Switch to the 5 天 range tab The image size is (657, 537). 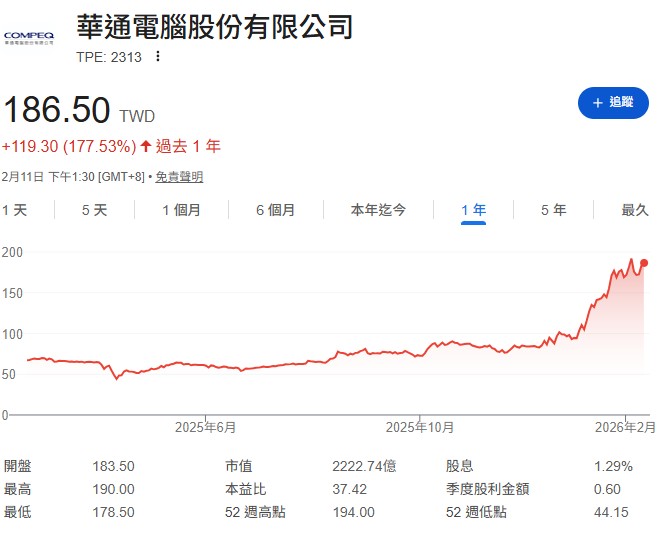click(x=95, y=210)
